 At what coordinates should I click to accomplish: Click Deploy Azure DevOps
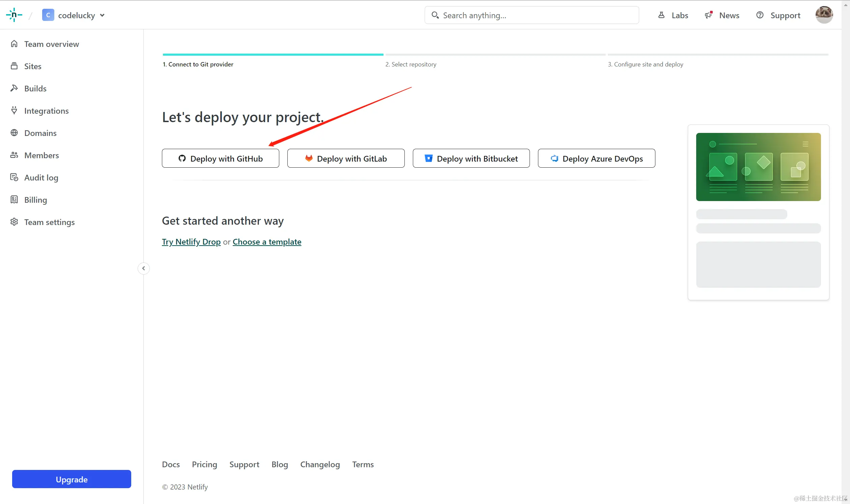[x=597, y=158]
